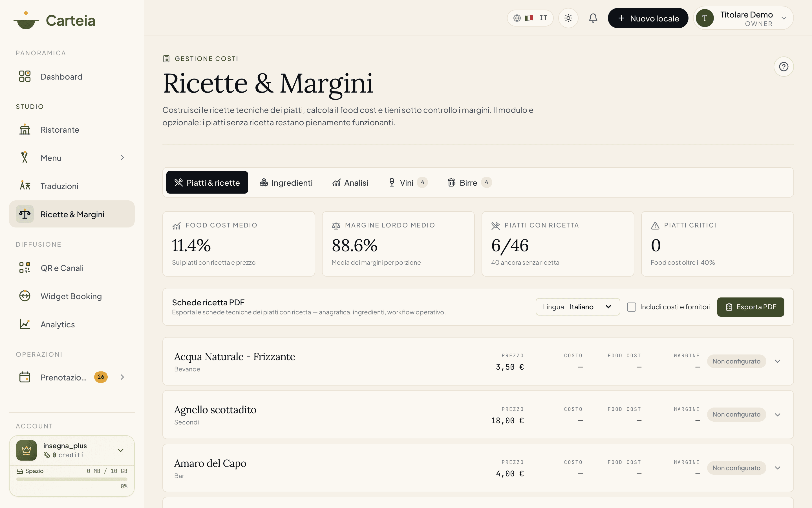Expand the Agnello scottadito row
The image size is (812, 508).
click(x=777, y=415)
